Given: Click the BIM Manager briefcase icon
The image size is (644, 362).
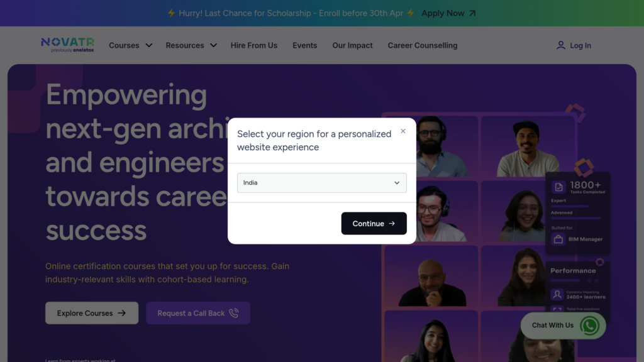Looking at the screenshot, I should point(558,239).
